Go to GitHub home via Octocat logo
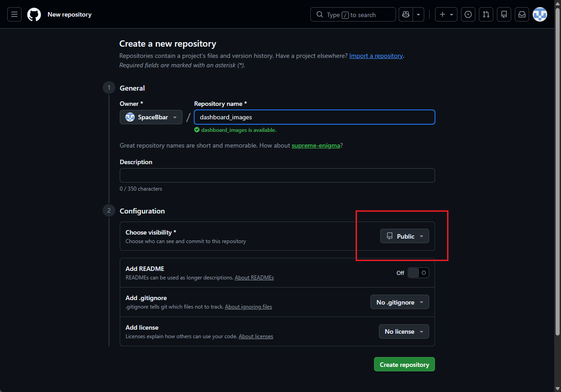Screen dimensions: 561x392 [34, 14]
